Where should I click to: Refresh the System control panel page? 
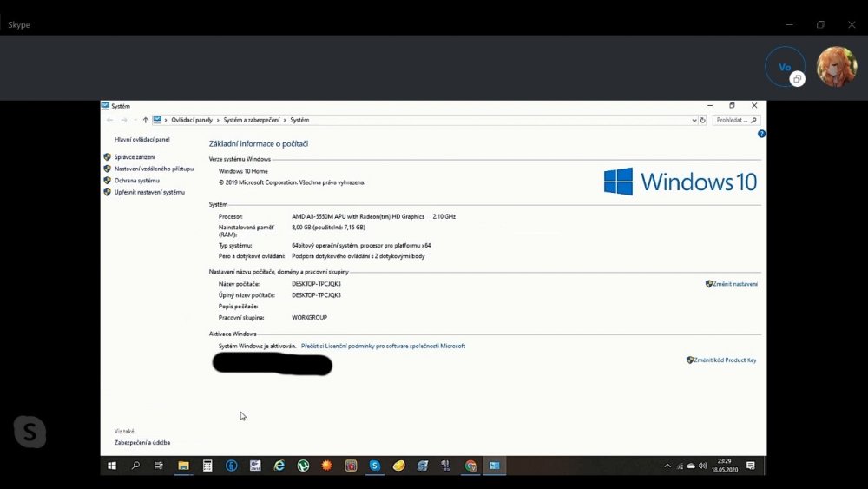pos(703,120)
